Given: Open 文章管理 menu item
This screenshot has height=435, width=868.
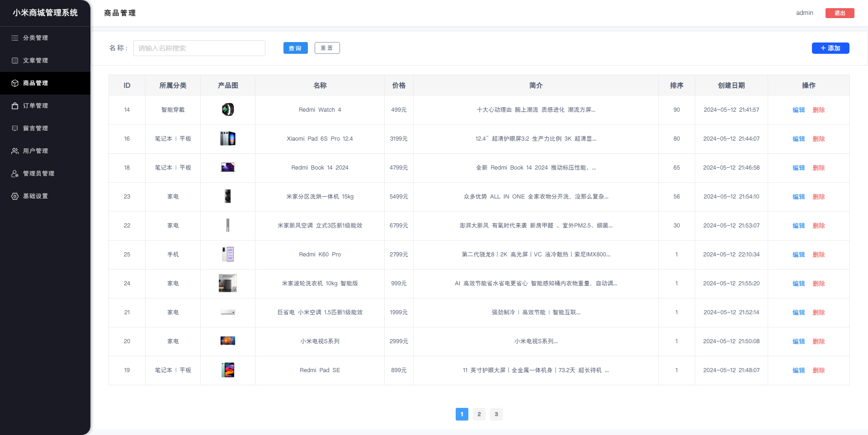Looking at the screenshot, I should [45, 61].
